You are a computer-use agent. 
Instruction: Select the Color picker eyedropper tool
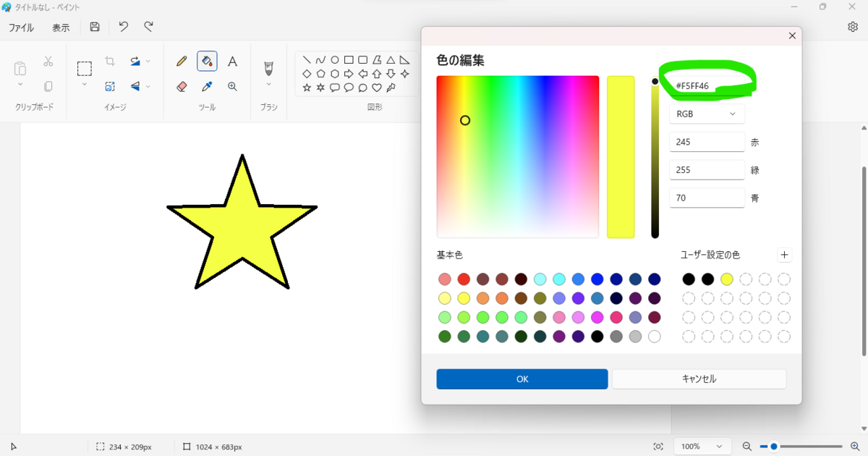point(207,86)
